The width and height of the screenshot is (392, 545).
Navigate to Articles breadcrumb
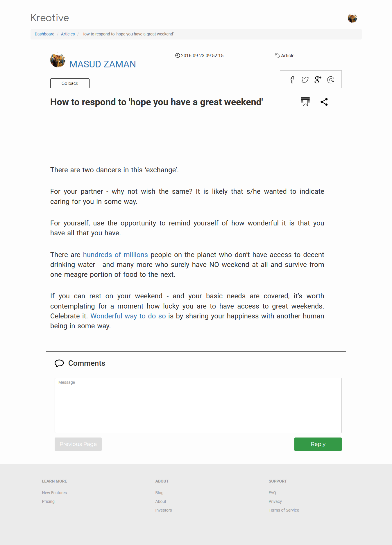pyautogui.click(x=68, y=34)
